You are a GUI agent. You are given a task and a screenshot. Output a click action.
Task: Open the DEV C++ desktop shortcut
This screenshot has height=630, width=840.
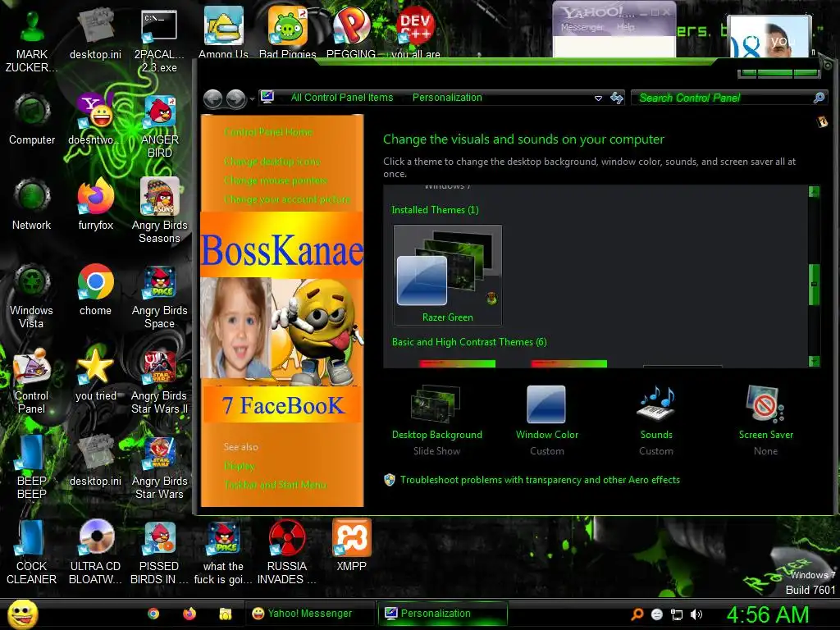(x=416, y=32)
